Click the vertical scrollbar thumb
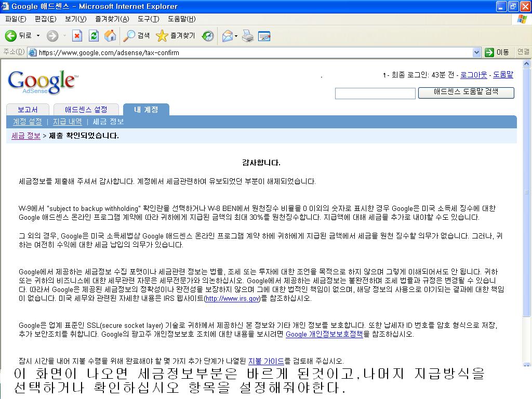 527,192
